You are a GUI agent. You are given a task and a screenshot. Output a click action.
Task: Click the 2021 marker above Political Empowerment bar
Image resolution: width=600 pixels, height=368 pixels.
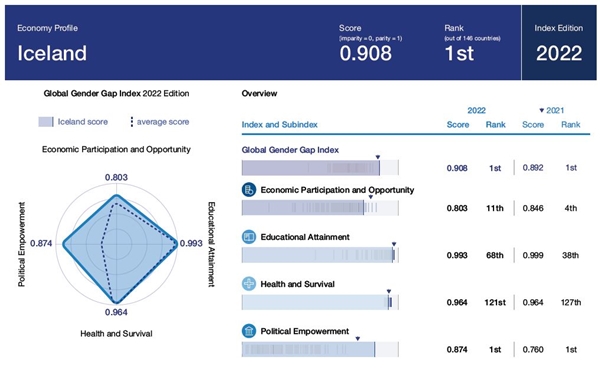coord(358,339)
